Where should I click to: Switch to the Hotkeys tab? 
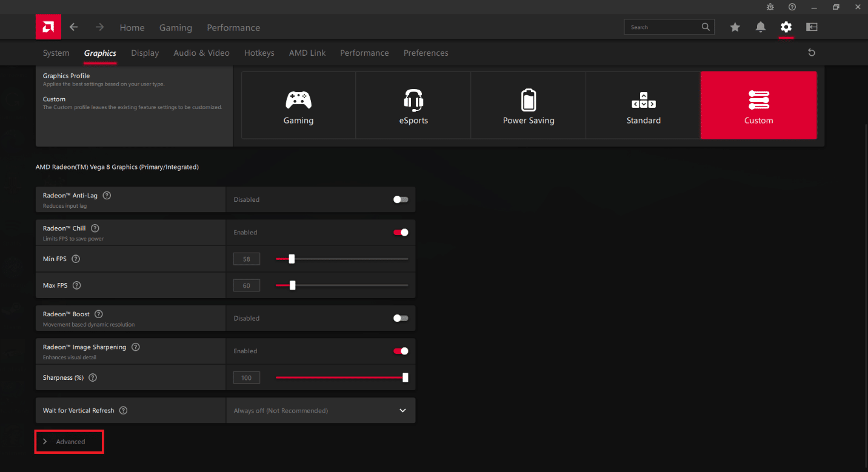pyautogui.click(x=259, y=53)
